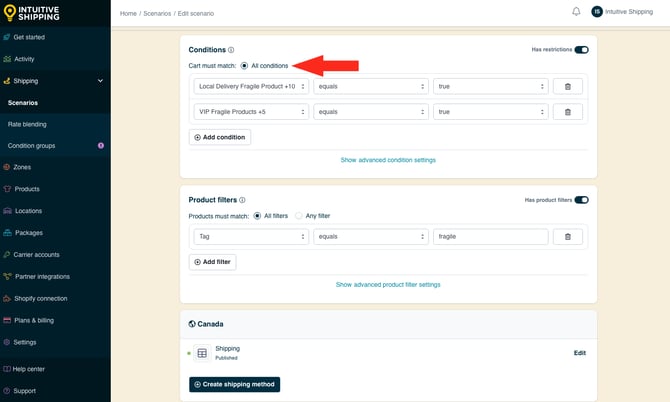
Task: Select the Any filter radio button
Action: pos(299,216)
